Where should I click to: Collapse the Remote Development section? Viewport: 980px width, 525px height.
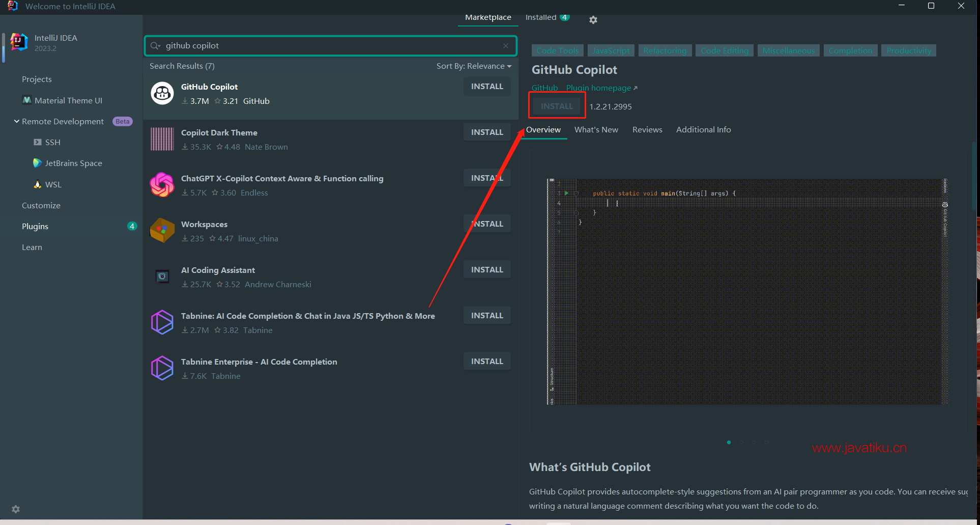[17, 121]
